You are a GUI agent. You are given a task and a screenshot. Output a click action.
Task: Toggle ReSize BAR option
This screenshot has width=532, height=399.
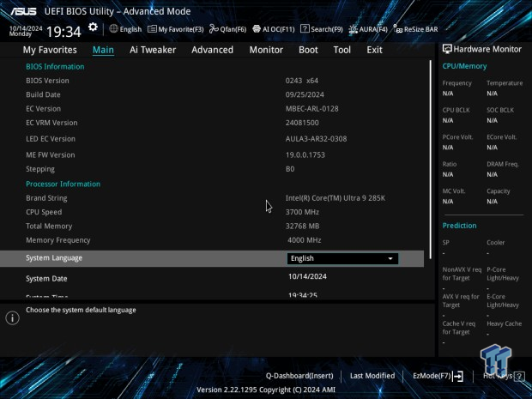pos(415,29)
